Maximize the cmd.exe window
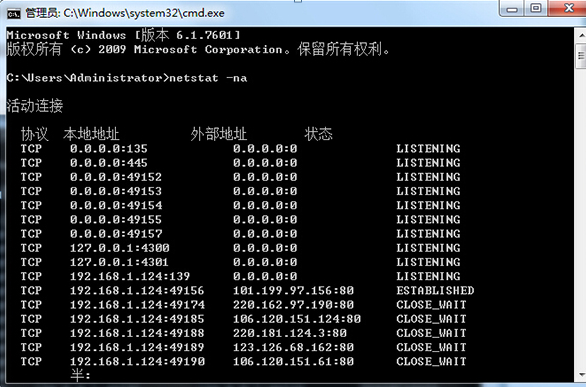 [536, 8]
